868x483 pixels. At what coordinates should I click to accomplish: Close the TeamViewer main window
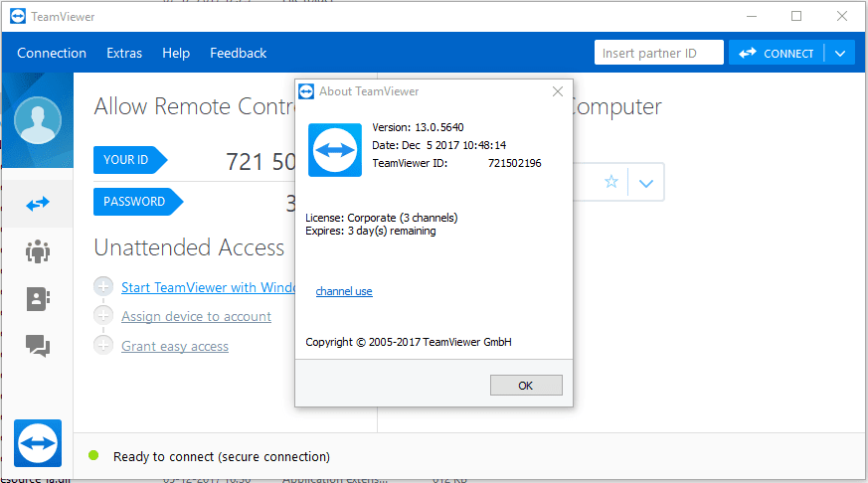coord(842,17)
